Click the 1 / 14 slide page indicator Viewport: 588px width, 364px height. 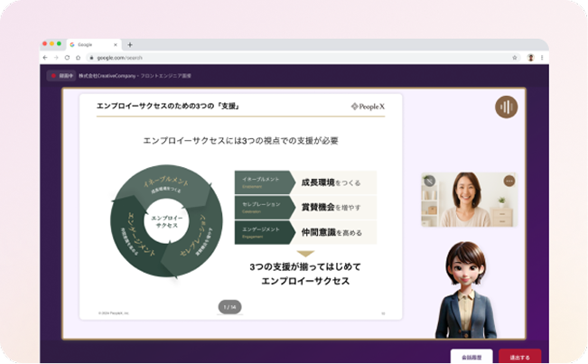232,308
